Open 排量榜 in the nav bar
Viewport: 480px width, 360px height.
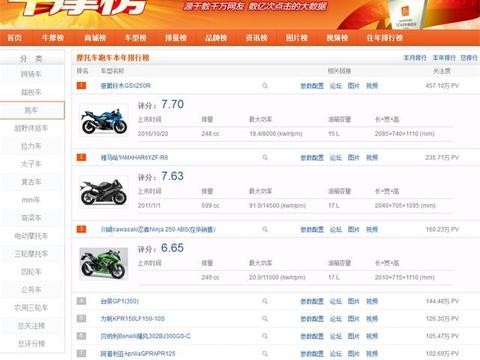coord(176,38)
